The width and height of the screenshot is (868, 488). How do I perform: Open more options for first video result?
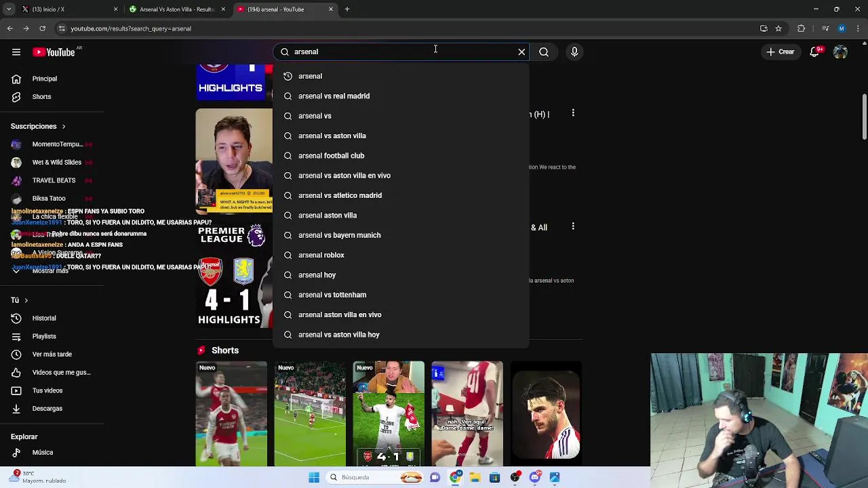point(573,113)
